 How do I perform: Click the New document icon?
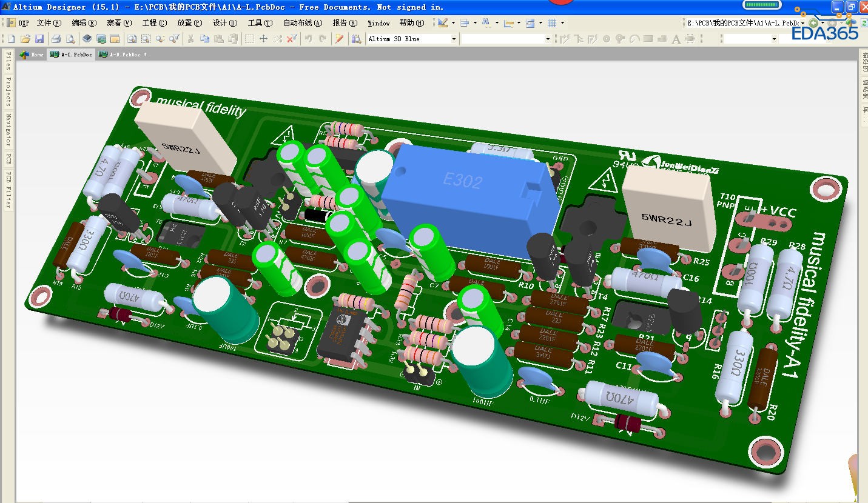(11, 39)
